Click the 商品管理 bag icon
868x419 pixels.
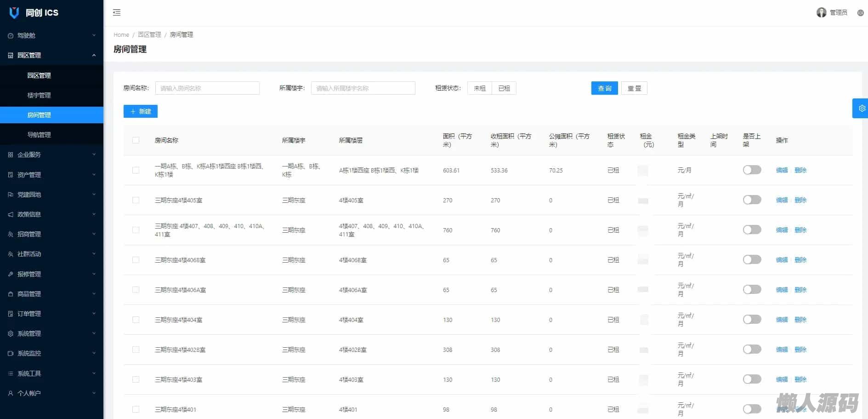pos(11,294)
